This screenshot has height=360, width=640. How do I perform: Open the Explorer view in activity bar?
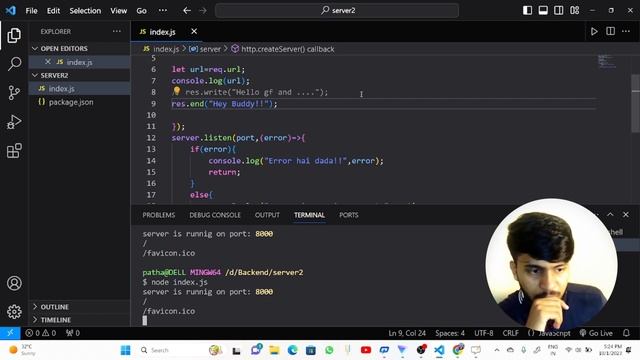click(x=14, y=36)
